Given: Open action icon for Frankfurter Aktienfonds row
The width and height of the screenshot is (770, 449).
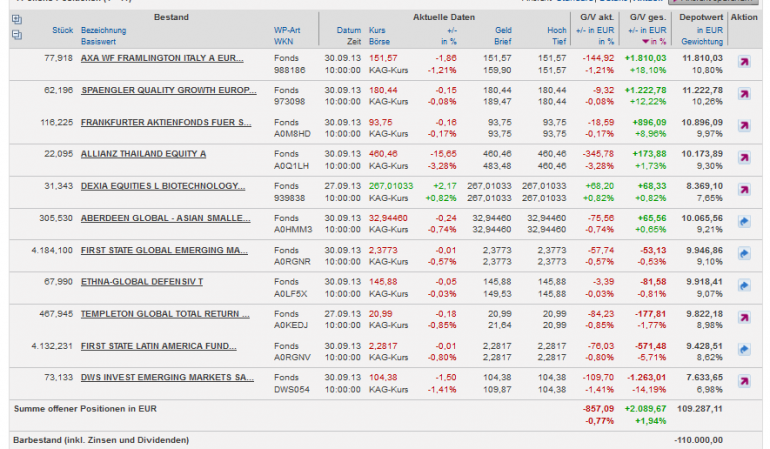Looking at the screenshot, I should (743, 126).
